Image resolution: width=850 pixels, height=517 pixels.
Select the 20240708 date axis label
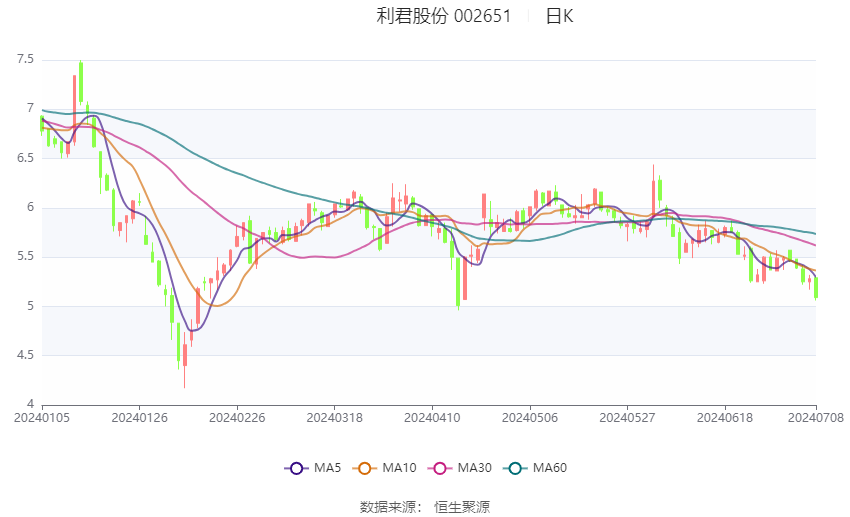tap(816, 418)
